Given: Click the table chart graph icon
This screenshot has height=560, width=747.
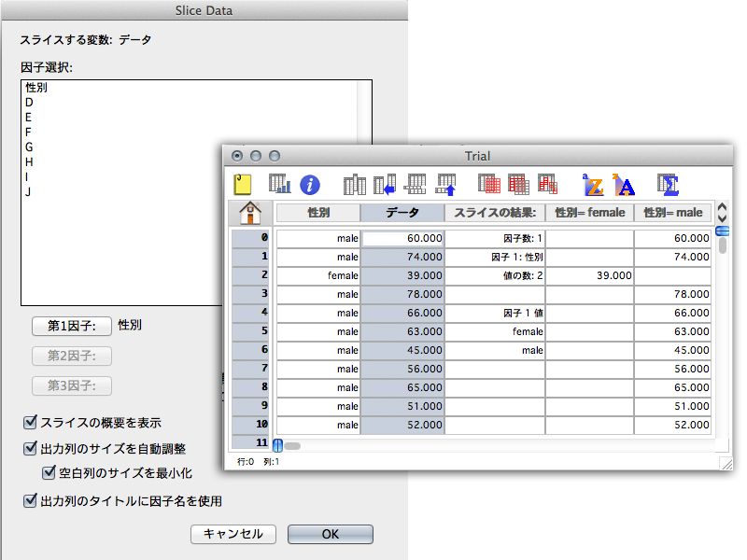Looking at the screenshot, I should 279,184.
